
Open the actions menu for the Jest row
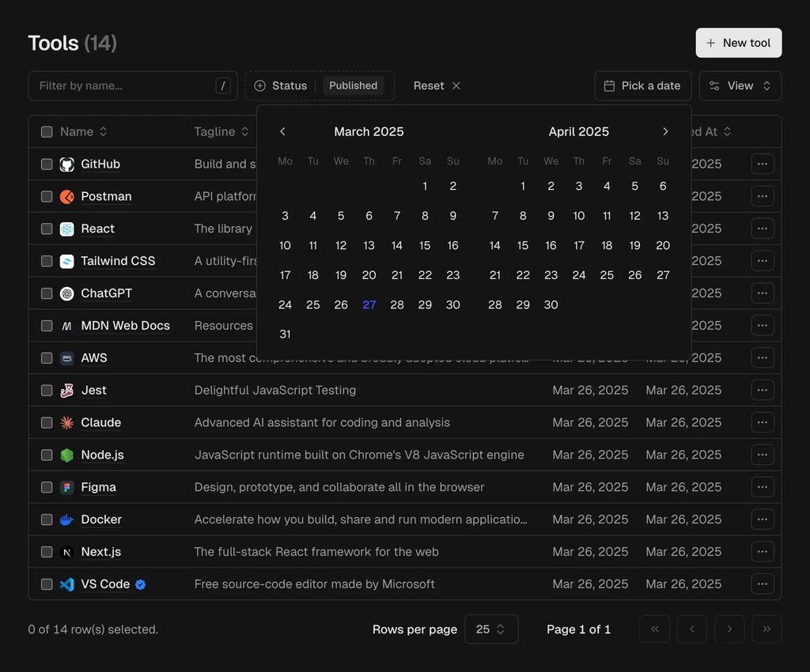point(762,390)
